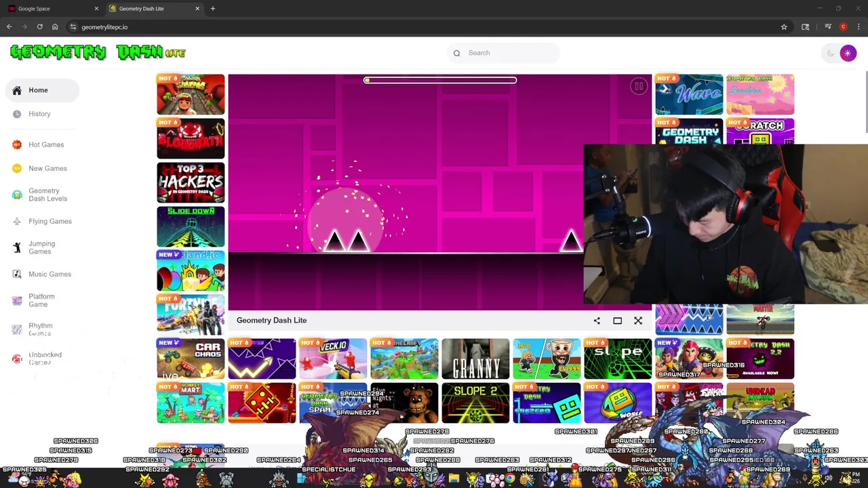Open the Chrome three-dot menu

point(859,27)
